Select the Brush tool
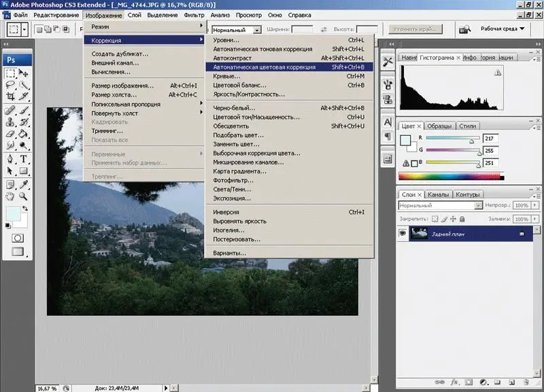Viewport: 544px width, 392px height. [x=24, y=111]
